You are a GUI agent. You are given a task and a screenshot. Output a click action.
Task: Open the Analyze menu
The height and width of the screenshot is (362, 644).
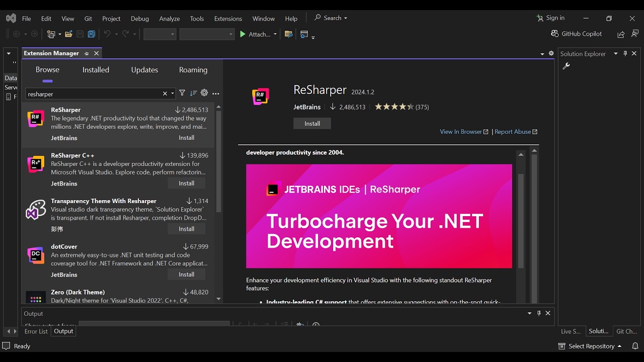170,19
